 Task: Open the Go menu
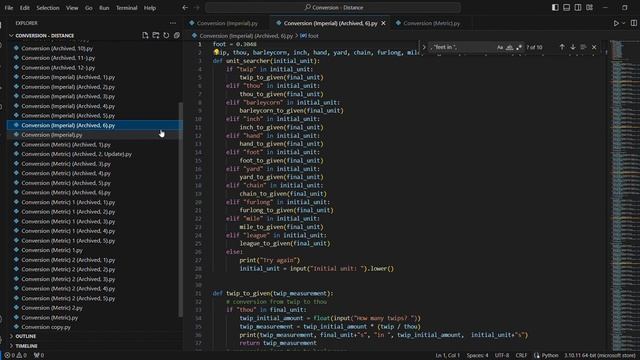click(89, 8)
